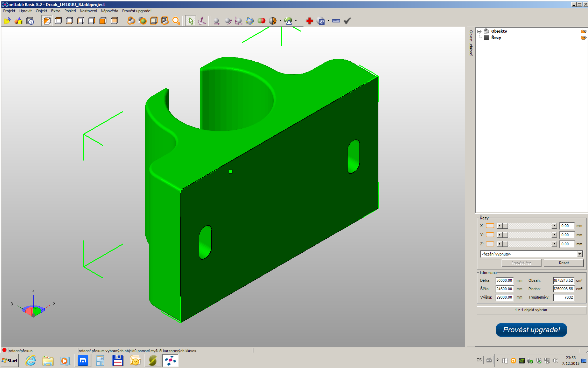Image resolution: width=588 pixels, height=368 pixels.
Task: Select the solid orange cube view
Action: [x=103, y=21]
